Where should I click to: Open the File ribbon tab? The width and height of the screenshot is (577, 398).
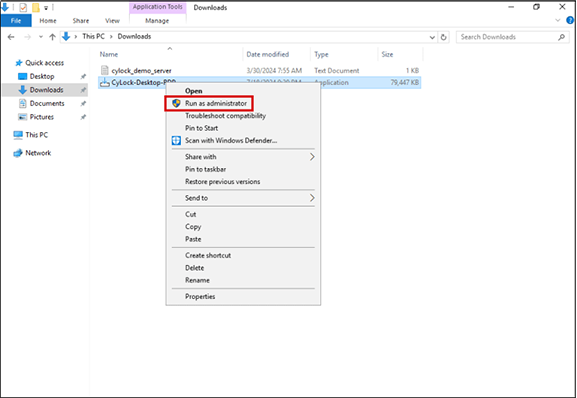[16, 21]
